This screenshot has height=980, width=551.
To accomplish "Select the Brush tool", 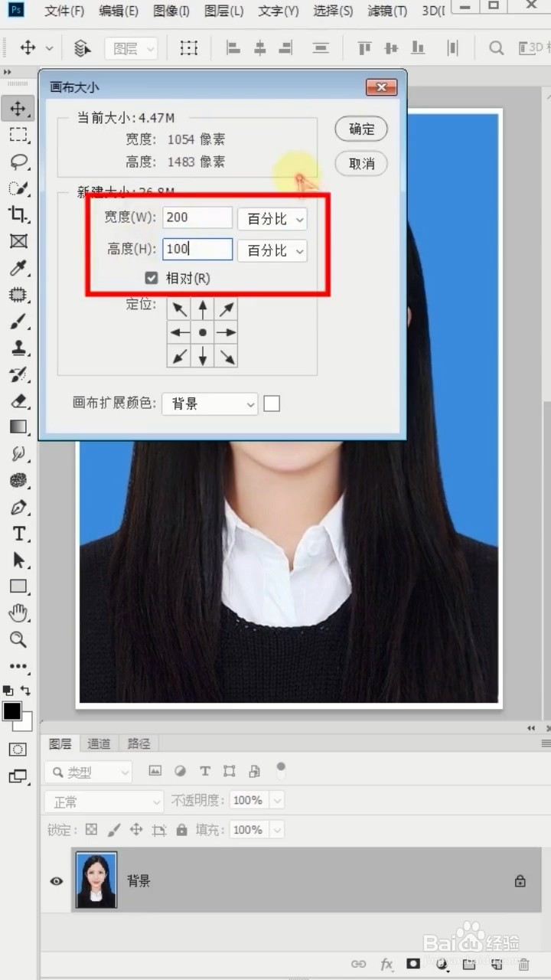I will 18,321.
